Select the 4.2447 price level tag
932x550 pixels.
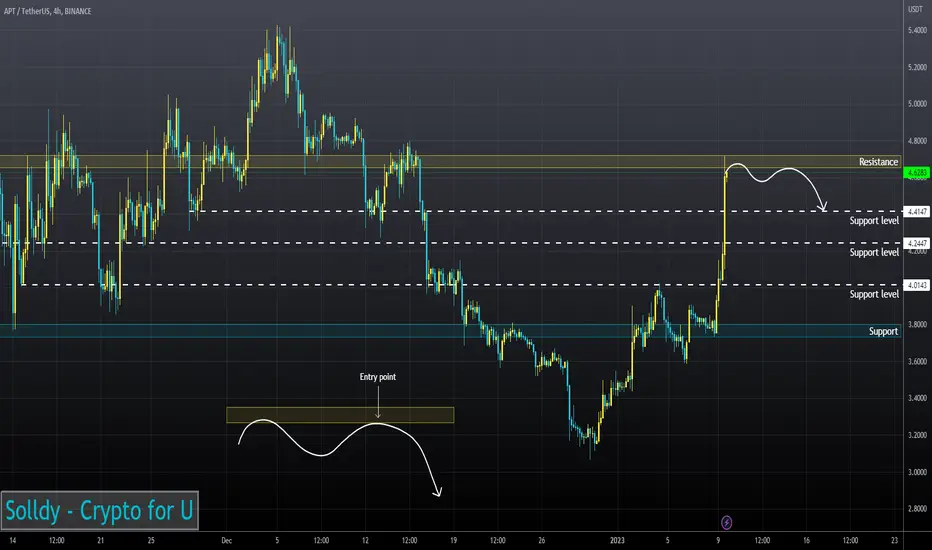pyautogui.click(x=917, y=243)
